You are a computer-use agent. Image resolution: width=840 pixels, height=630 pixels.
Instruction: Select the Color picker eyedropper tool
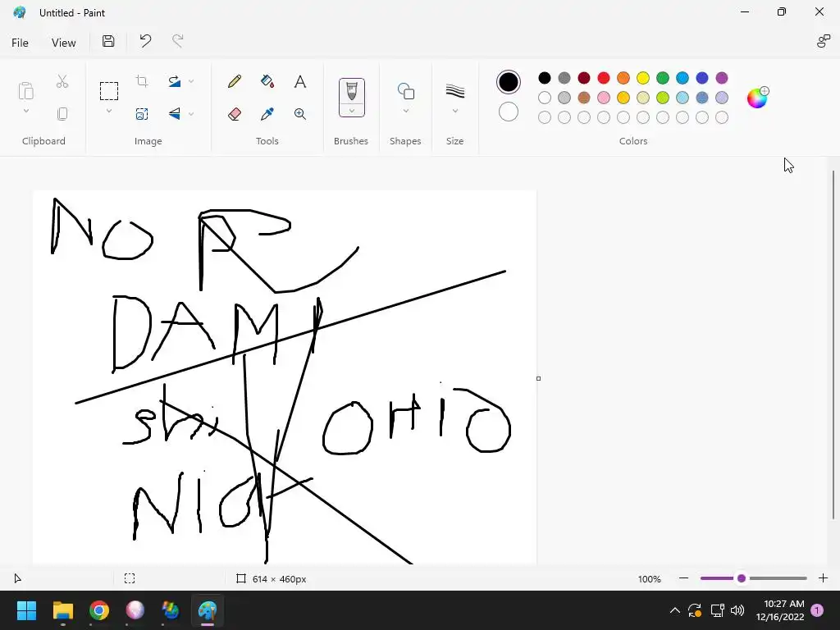tap(267, 113)
